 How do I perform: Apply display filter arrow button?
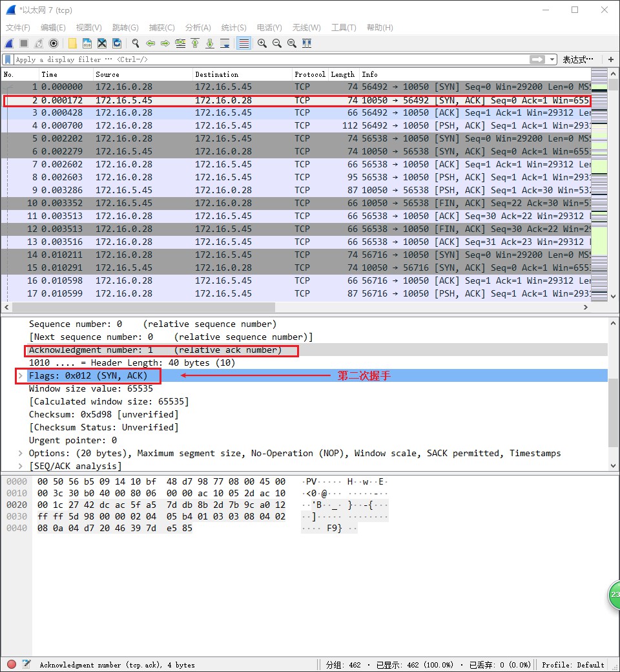[x=537, y=59]
